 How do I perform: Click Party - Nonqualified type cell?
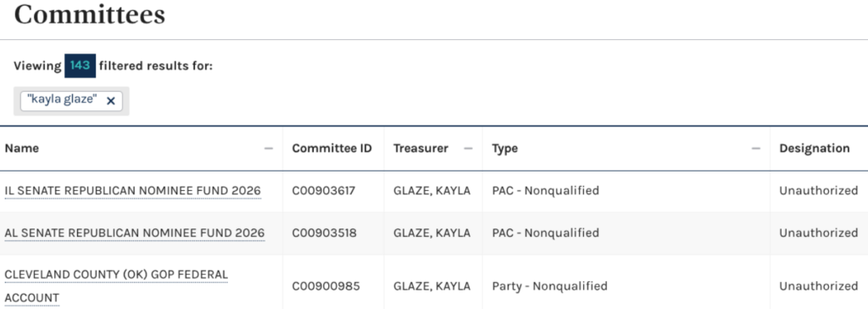point(549,286)
